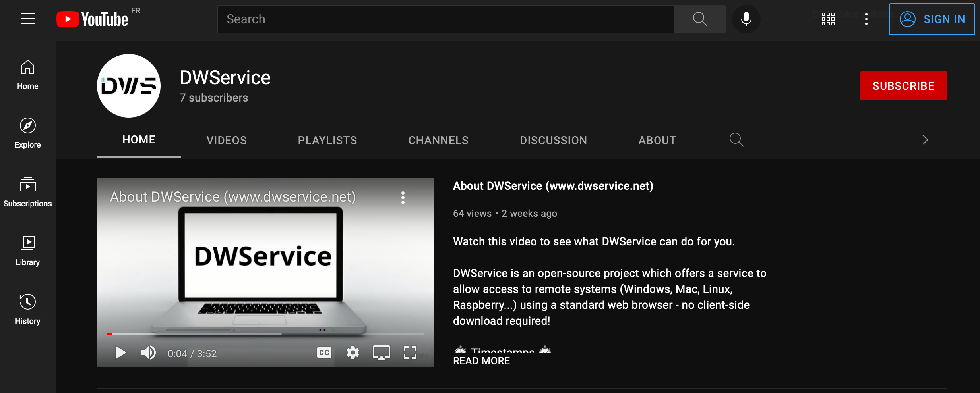Enter fullscreen on the video
980x393 pixels.
tap(410, 353)
